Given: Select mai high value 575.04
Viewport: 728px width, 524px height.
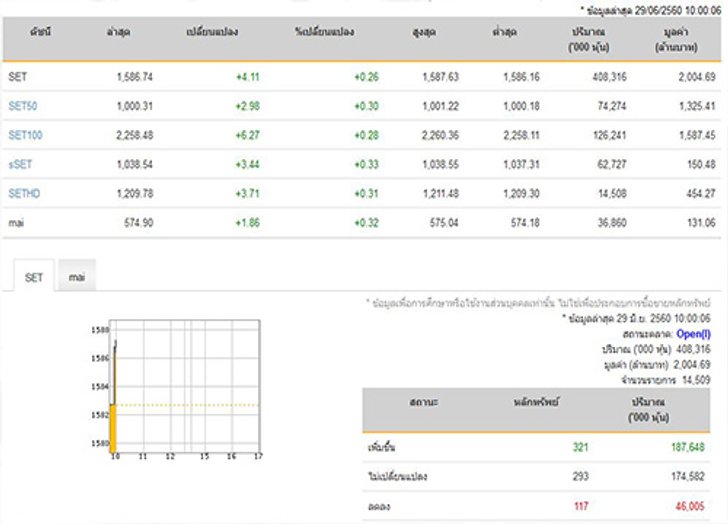Looking at the screenshot, I should tap(444, 223).
